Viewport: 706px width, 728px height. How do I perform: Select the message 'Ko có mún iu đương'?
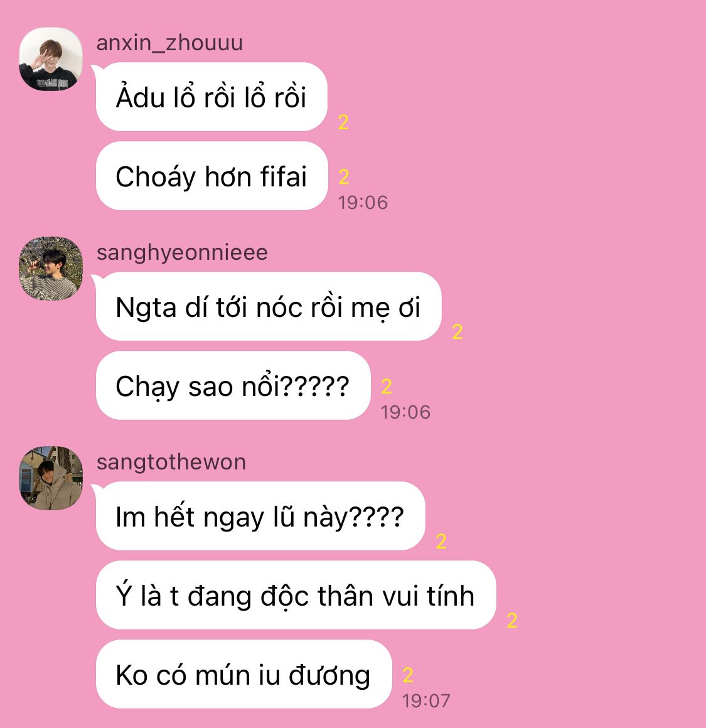pyautogui.click(x=243, y=674)
